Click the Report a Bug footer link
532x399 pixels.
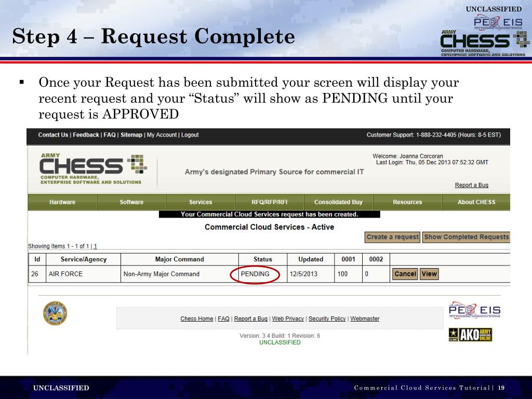[251, 318]
